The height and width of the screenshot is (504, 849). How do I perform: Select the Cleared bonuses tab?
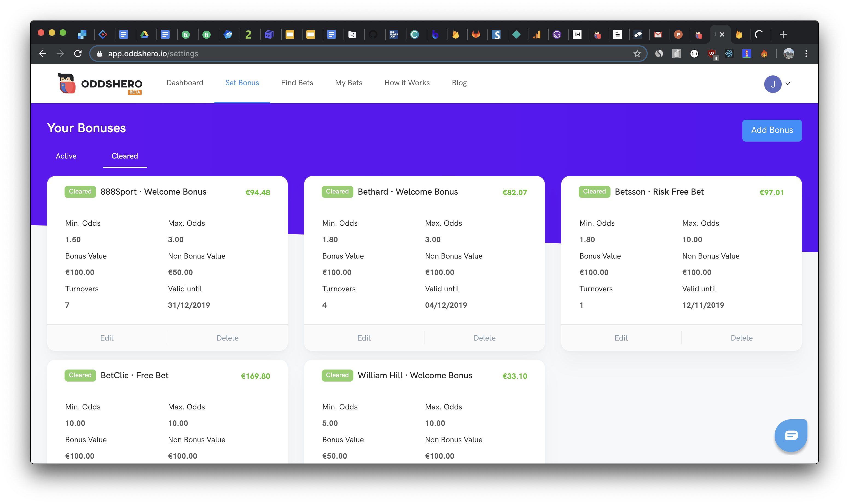pos(125,156)
